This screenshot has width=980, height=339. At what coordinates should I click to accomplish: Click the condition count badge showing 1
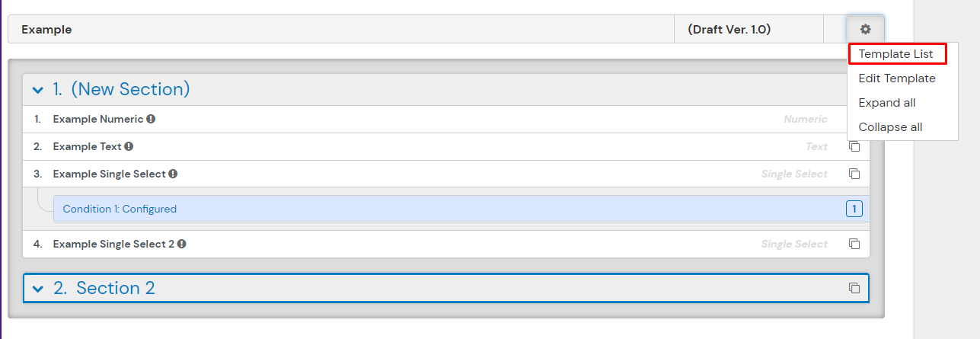click(854, 209)
